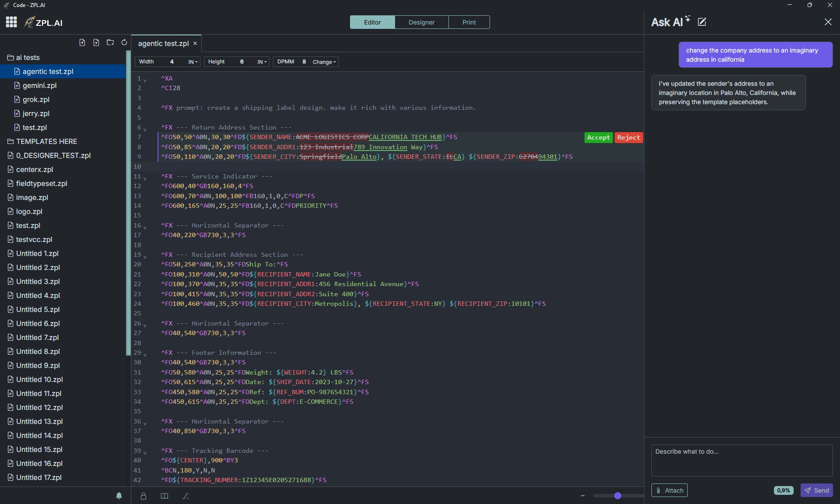
Task: Create a new file with plus-file icon
Action: coord(96,42)
